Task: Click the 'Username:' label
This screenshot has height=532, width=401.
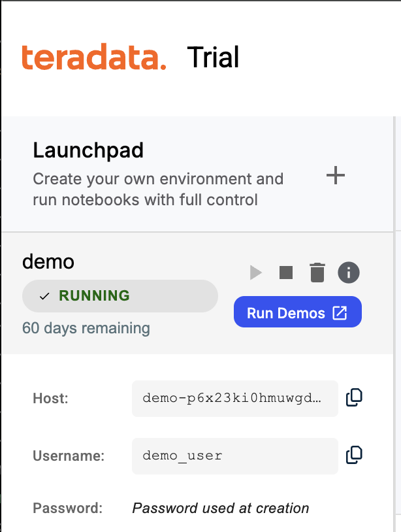Action: 69,456
